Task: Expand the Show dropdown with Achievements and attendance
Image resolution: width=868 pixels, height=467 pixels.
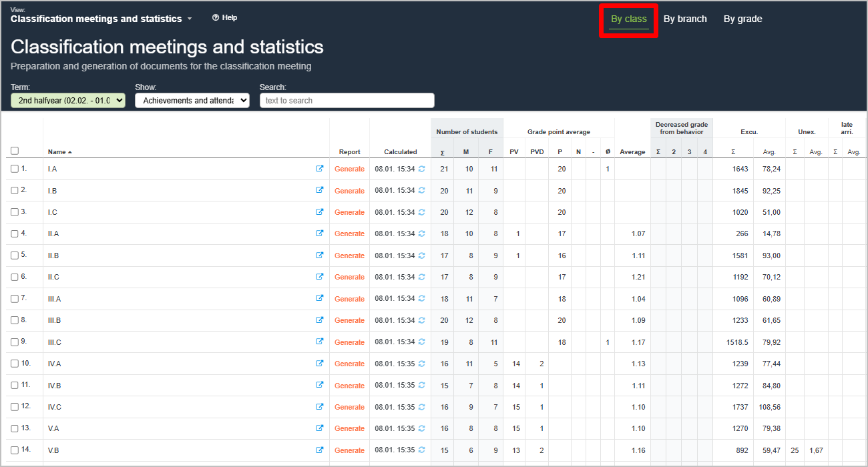Action: (x=192, y=101)
